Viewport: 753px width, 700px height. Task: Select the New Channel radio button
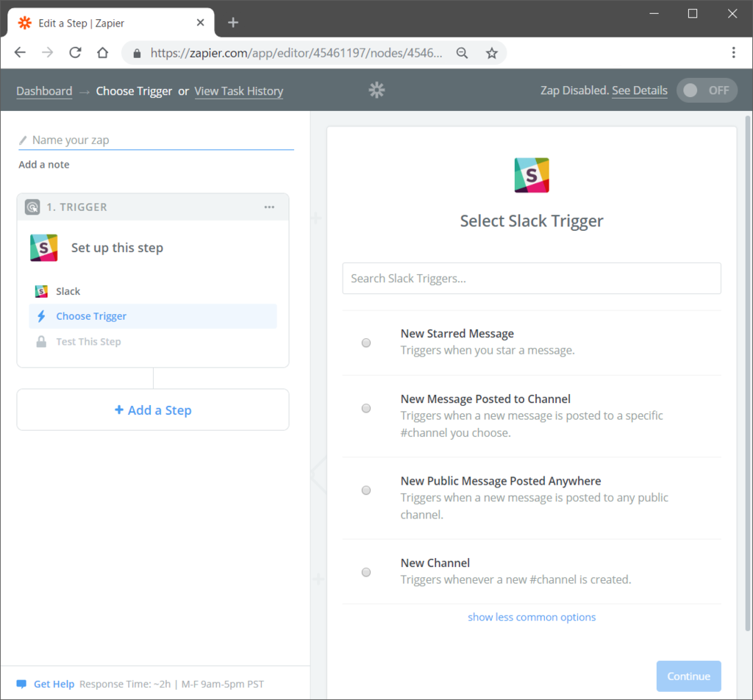(366, 572)
